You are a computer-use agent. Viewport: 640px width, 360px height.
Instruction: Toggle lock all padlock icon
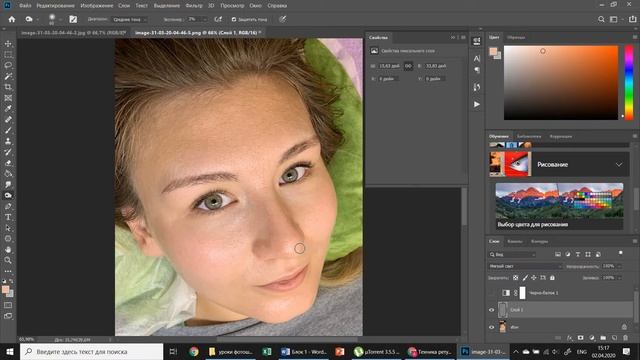point(552,278)
